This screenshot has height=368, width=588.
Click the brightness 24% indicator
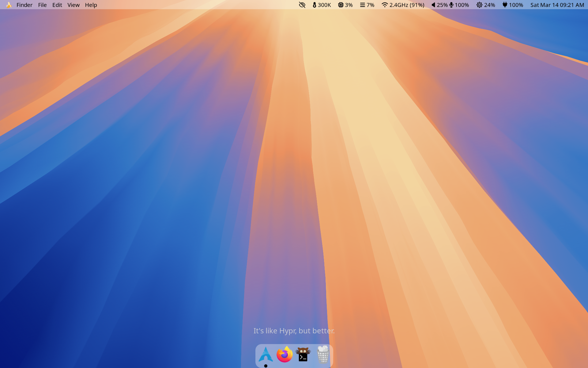point(486,5)
